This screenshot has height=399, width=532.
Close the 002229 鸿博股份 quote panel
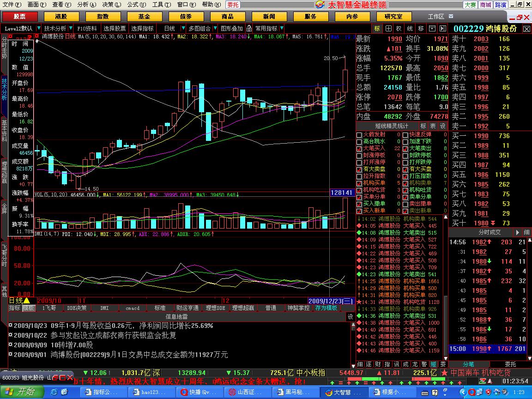click(x=526, y=29)
